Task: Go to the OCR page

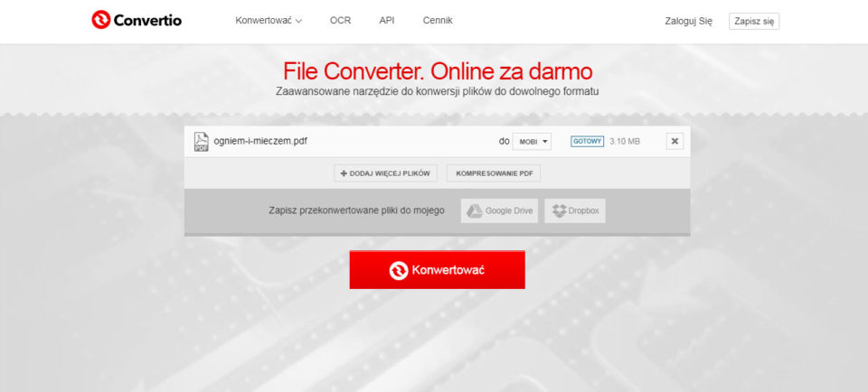Action: [x=340, y=21]
